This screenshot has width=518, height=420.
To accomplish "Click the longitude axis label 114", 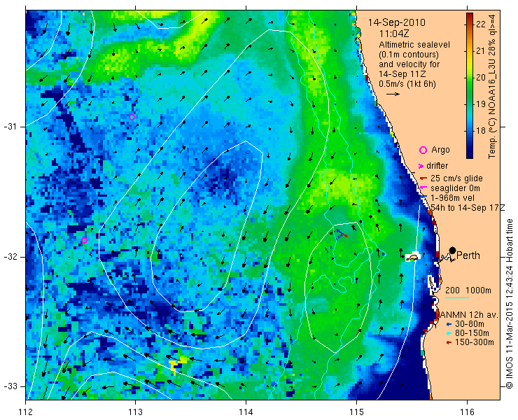I will click(x=246, y=412).
